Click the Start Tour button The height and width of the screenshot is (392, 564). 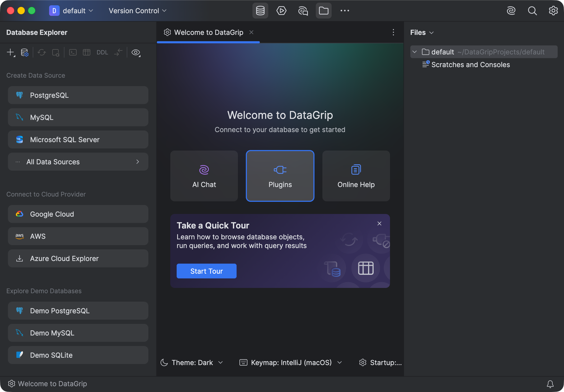coord(206,271)
